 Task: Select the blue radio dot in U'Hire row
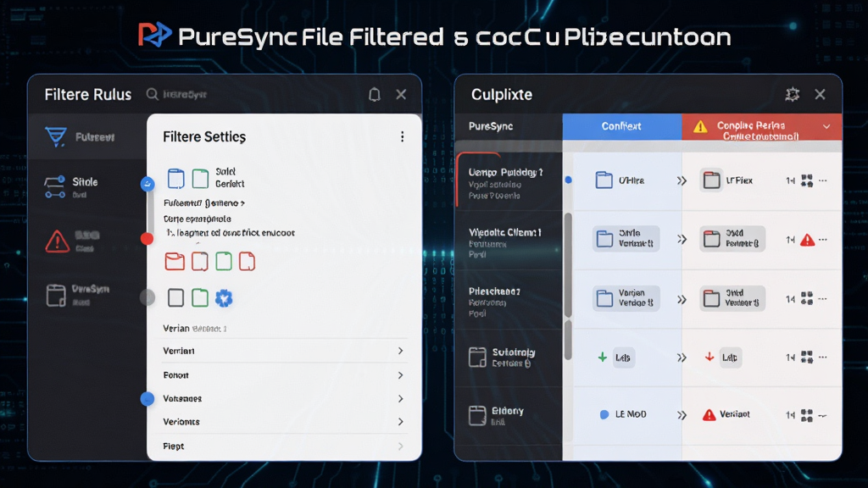click(569, 180)
